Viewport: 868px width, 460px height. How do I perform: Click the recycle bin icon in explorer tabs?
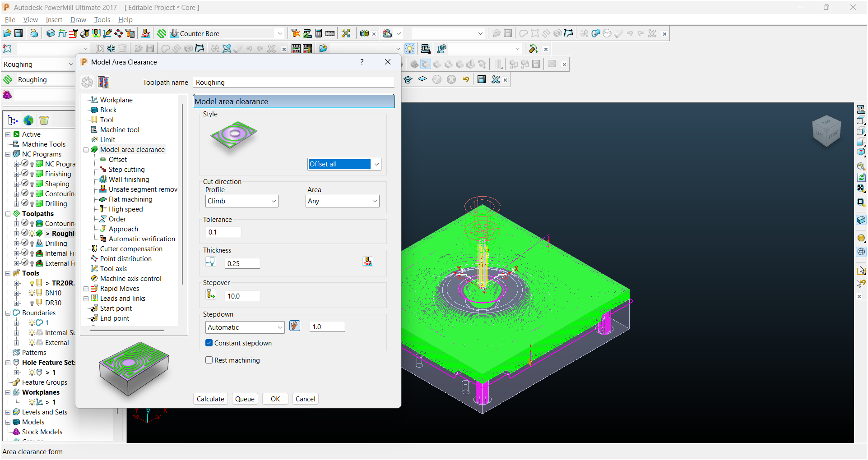click(x=44, y=120)
